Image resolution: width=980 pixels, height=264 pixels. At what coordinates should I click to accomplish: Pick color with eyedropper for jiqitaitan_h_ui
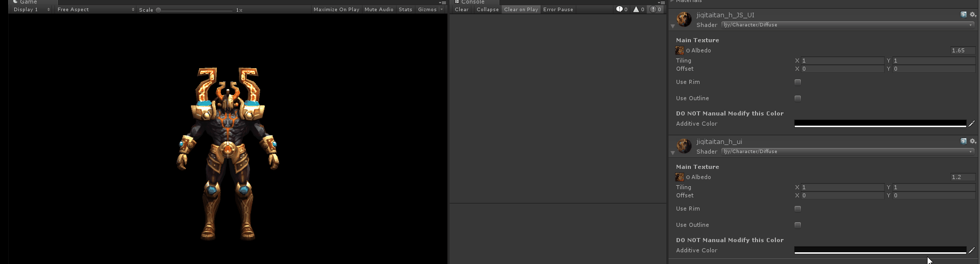pos(971,250)
